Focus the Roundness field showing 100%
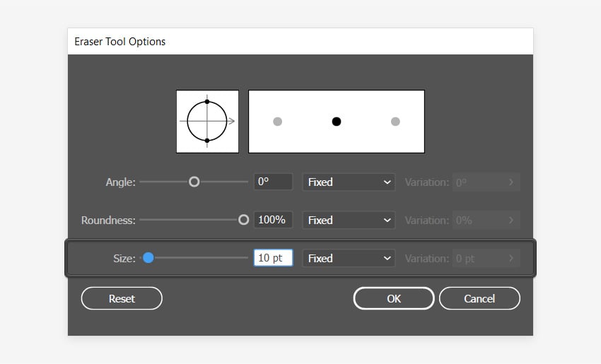Screen dimensions: 601x364 coord(273,220)
